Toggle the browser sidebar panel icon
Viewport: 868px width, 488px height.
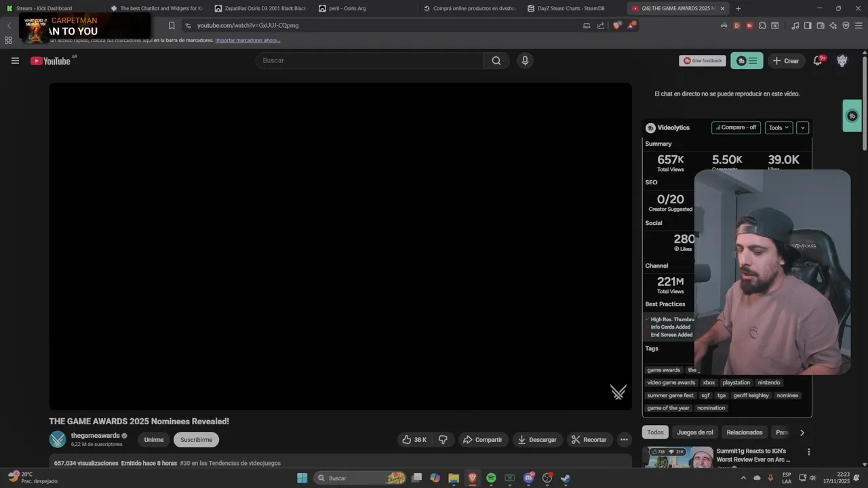pos(808,26)
